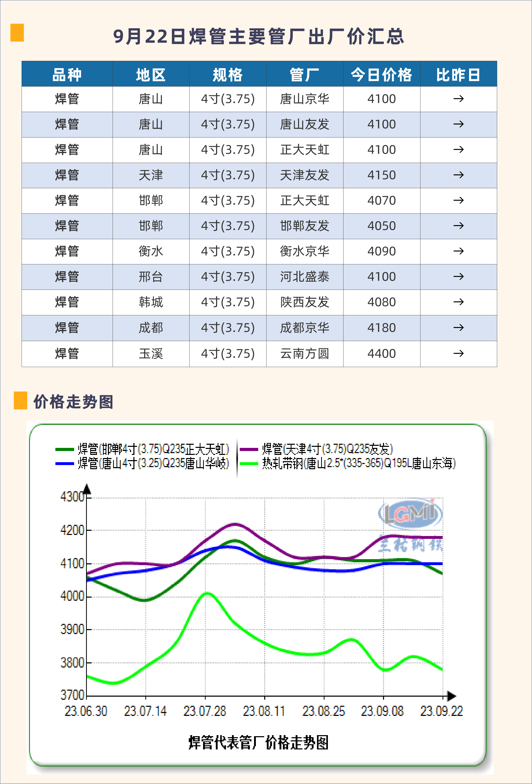This screenshot has height=784, width=532.
Task: Click the blue 唐山华岐 legend swatch
Action: [x=64, y=463]
